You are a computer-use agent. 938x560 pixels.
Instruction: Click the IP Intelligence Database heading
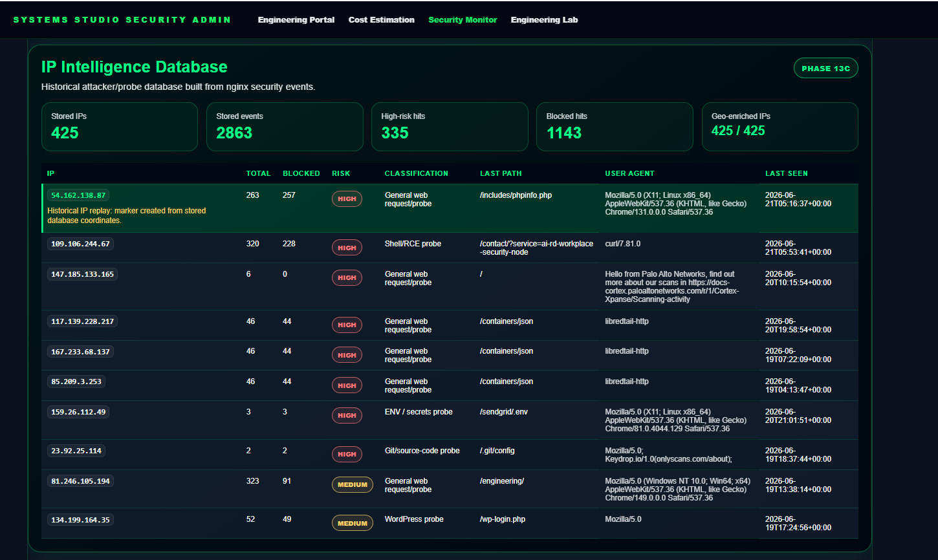coord(135,67)
